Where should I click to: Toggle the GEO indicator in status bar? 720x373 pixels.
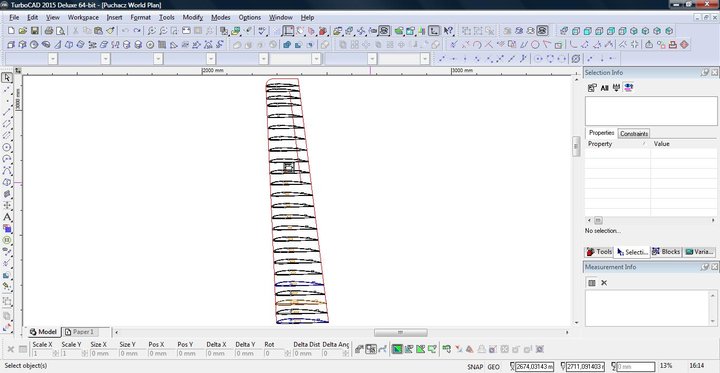tap(494, 367)
